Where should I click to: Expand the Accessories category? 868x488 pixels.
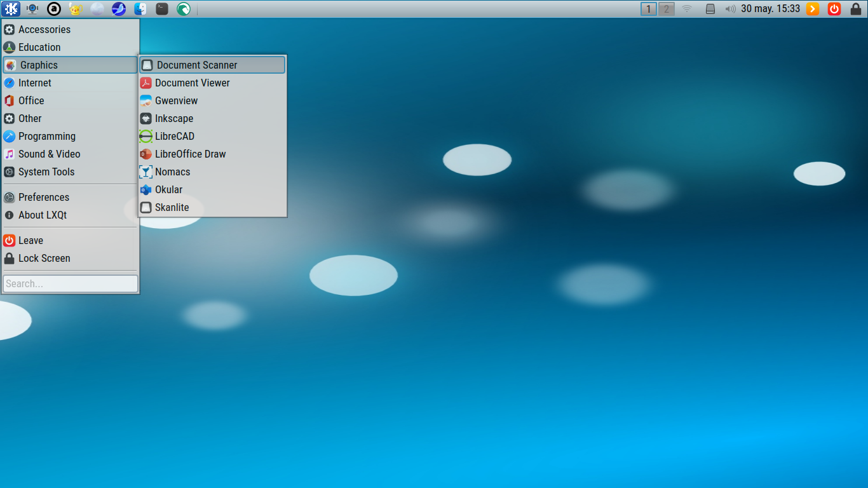[x=70, y=29]
